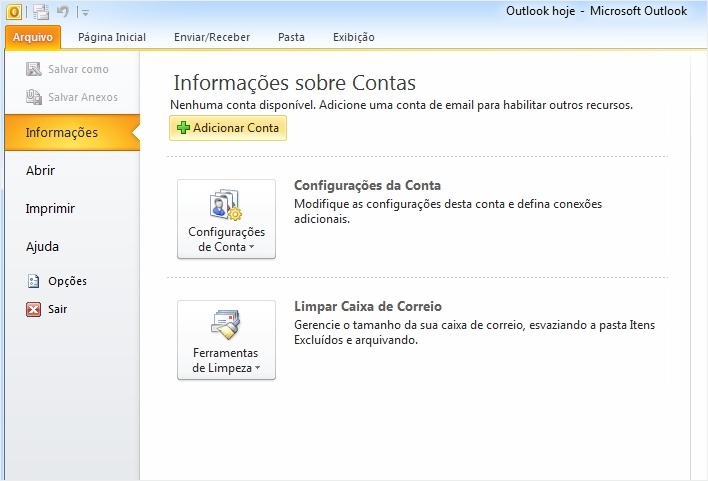
Task: Open the Arquivo tab
Action: tap(32, 37)
